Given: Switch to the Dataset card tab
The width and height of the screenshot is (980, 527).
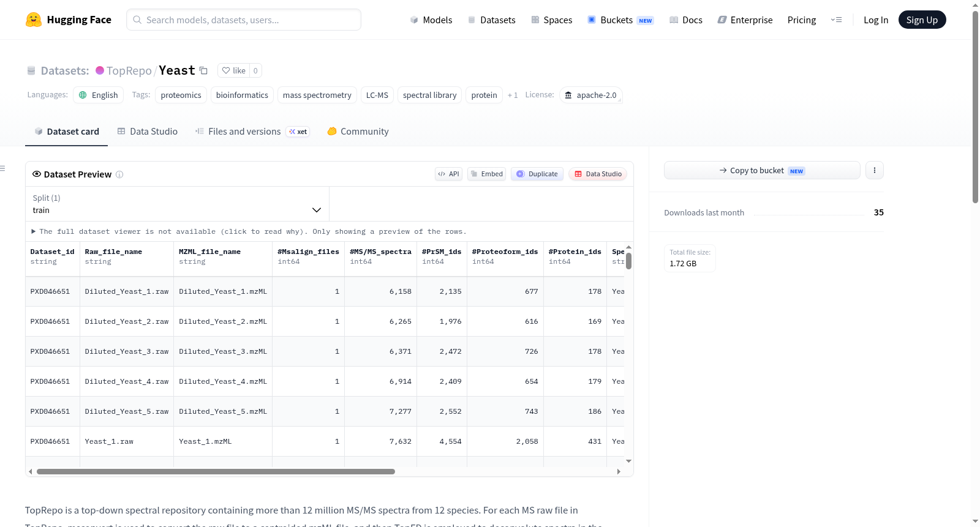Looking at the screenshot, I should [66, 131].
